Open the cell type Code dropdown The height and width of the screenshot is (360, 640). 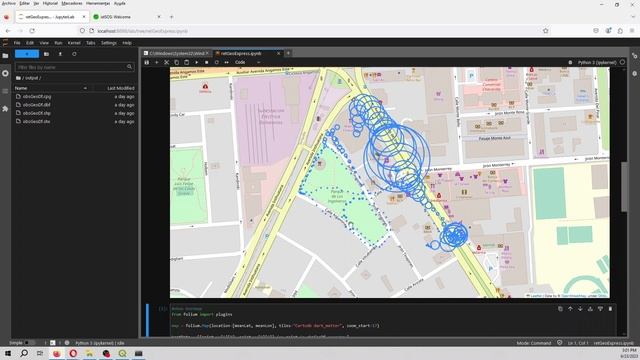247,62
